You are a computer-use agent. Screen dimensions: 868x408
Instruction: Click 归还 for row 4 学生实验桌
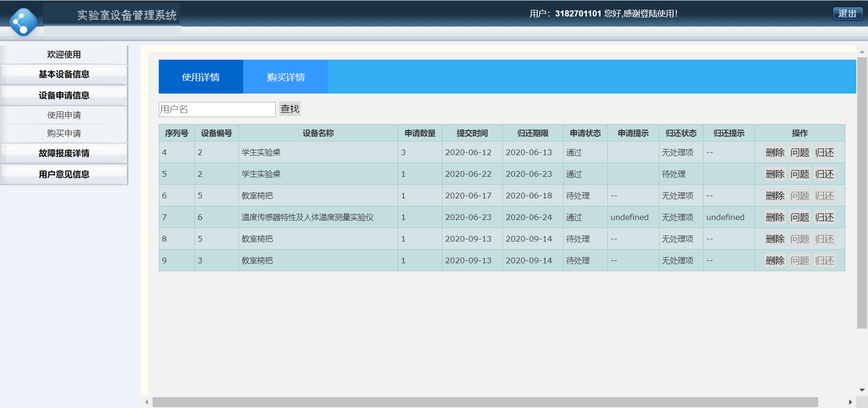(825, 152)
